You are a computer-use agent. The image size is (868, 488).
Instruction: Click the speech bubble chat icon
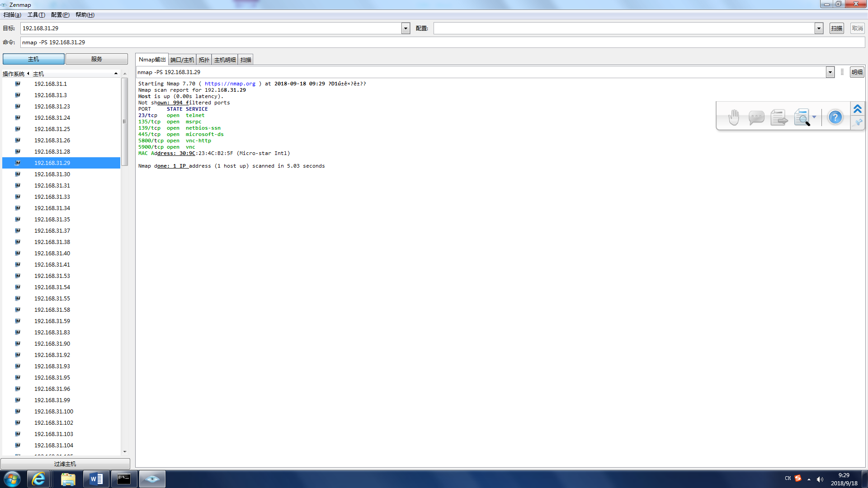756,117
